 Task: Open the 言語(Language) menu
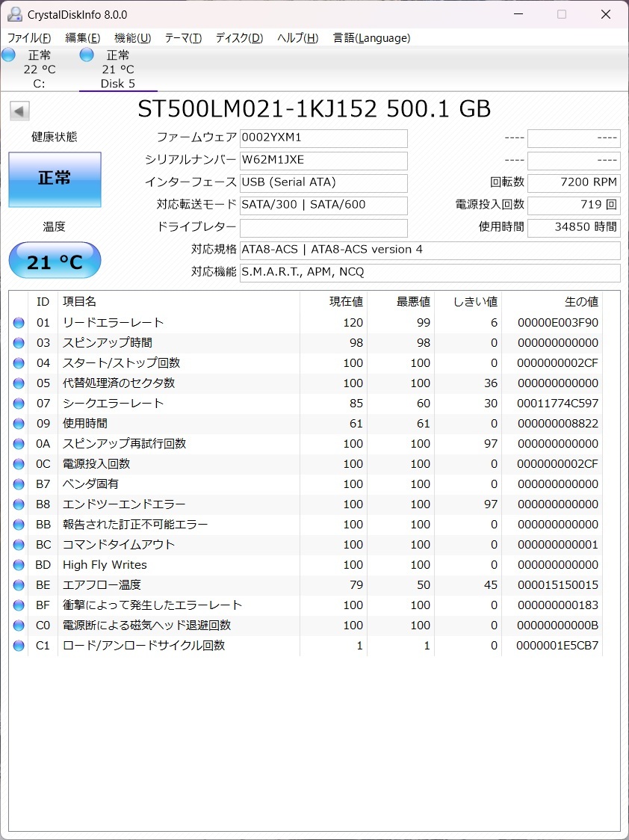pos(371,38)
